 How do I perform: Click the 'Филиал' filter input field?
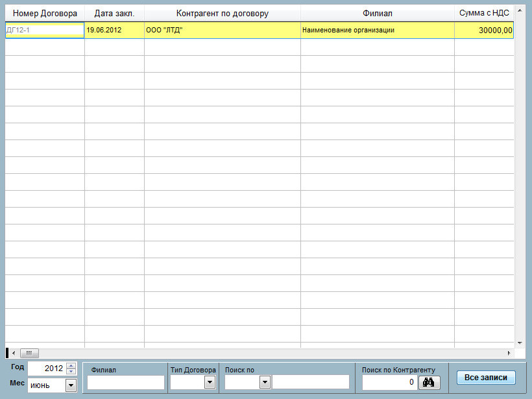(x=125, y=382)
